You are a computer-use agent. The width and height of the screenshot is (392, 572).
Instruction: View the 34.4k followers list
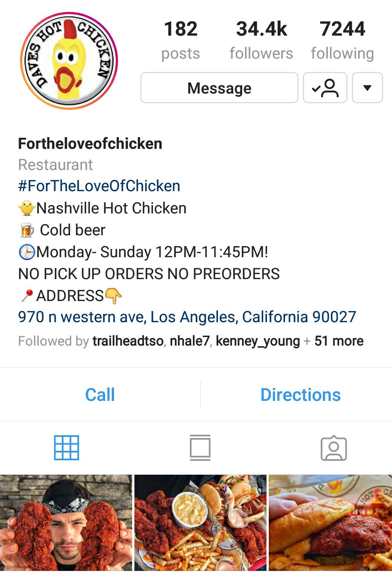[261, 40]
